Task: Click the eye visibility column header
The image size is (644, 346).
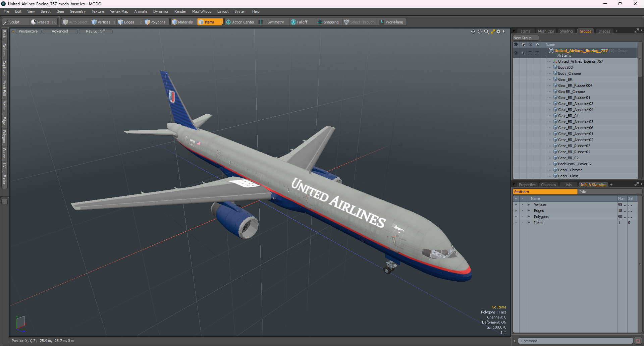Action: tap(516, 44)
